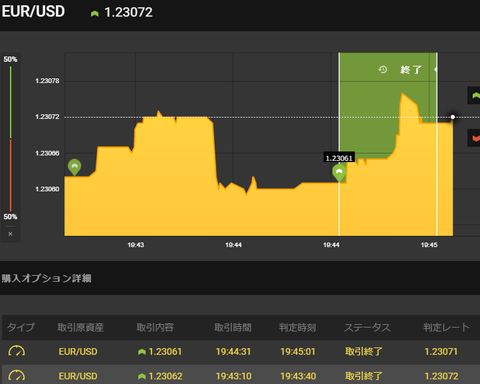Screen dimensions: 480x384
Task: Click EUR/USD in the 19:43:10 trade row
Action: [x=78, y=376]
